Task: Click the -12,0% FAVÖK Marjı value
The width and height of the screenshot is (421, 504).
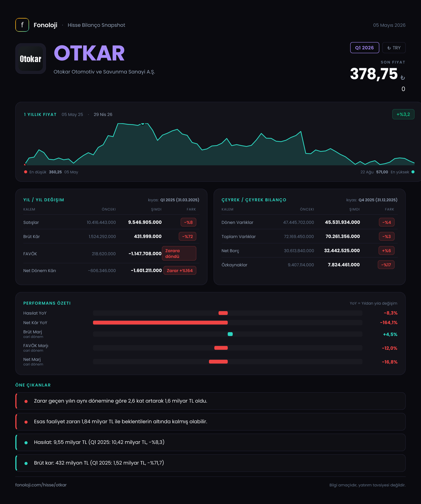Action: pos(389,348)
